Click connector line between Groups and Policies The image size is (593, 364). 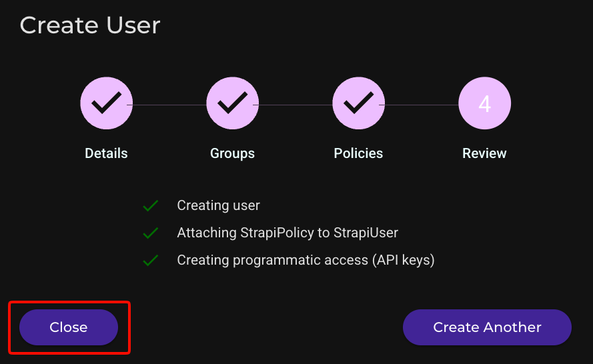click(x=295, y=105)
